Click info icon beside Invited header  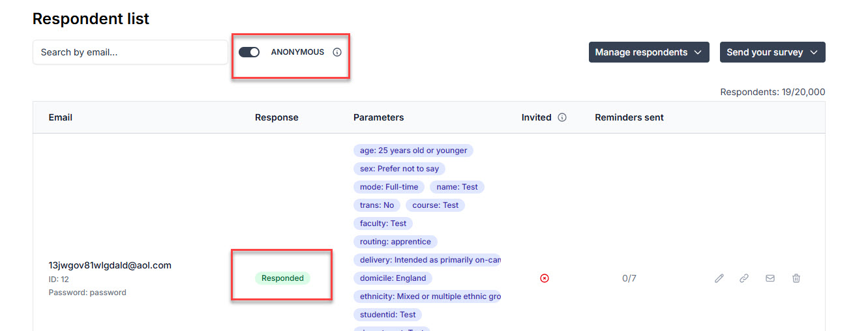tap(562, 118)
